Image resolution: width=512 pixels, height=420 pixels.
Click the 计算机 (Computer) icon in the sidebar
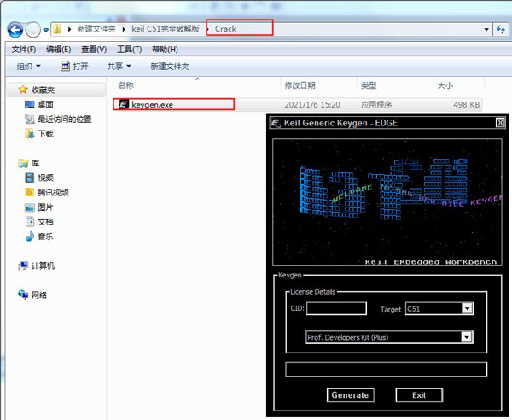pyautogui.click(x=24, y=265)
